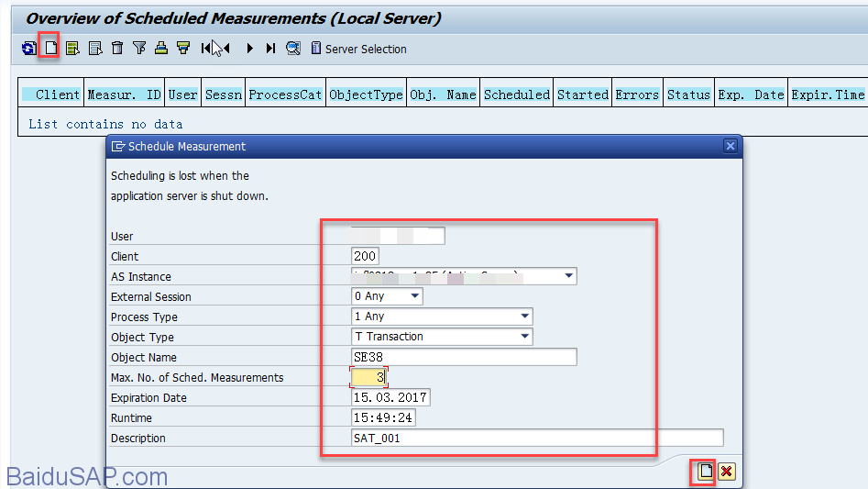The height and width of the screenshot is (489, 868).
Task: Close the Schedule Measurement dialog window
Action: click(x=731, y=146)
